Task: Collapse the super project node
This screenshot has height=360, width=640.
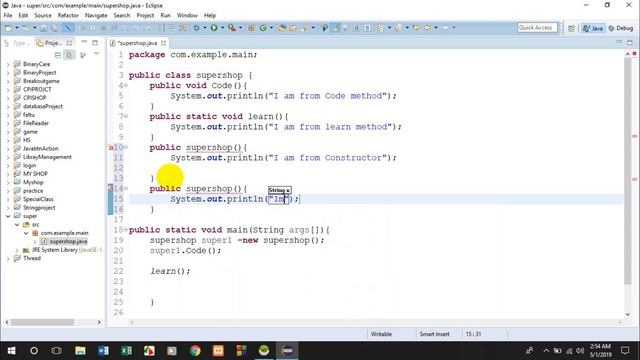Action: pyautogui.click(x=8, y=216)
